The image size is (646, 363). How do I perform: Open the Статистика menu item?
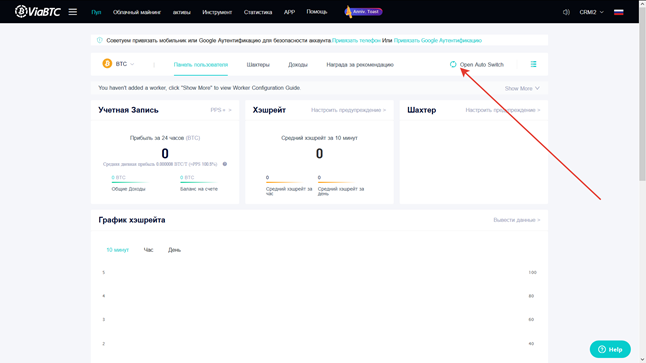(257, 12)
